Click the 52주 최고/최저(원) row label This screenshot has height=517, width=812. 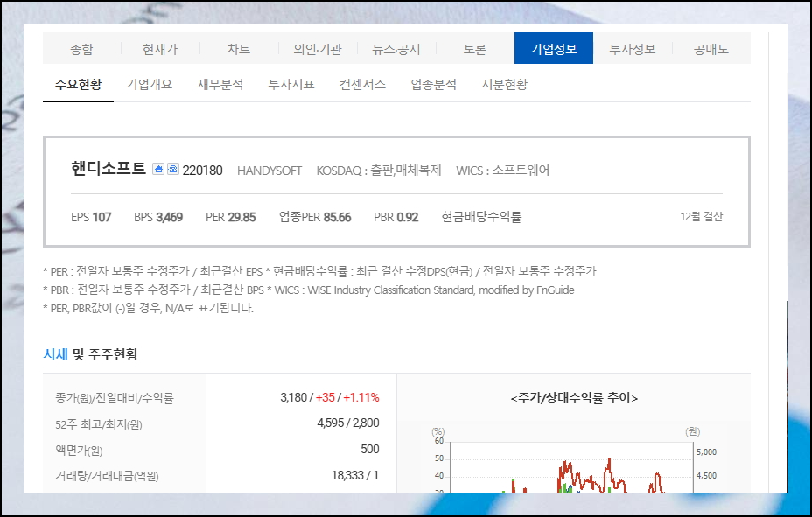coord(98,424)
